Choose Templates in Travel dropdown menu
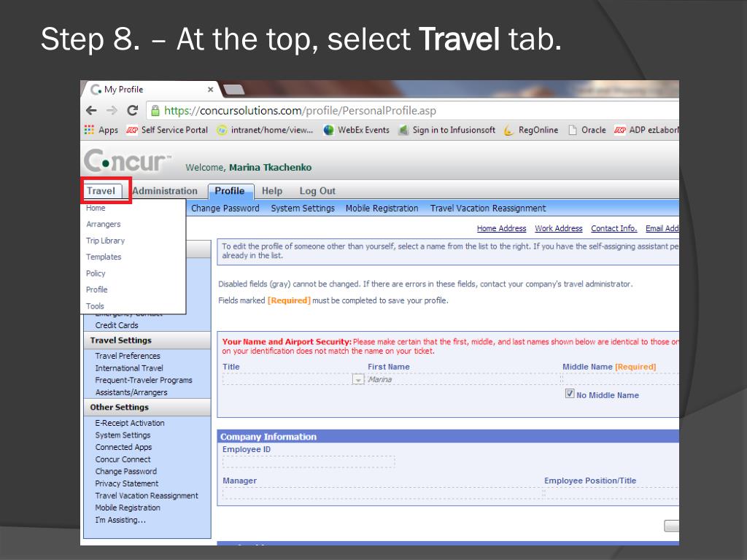This screenshot has height=560, width=747. pyautogui.click(x=104, y=257)
